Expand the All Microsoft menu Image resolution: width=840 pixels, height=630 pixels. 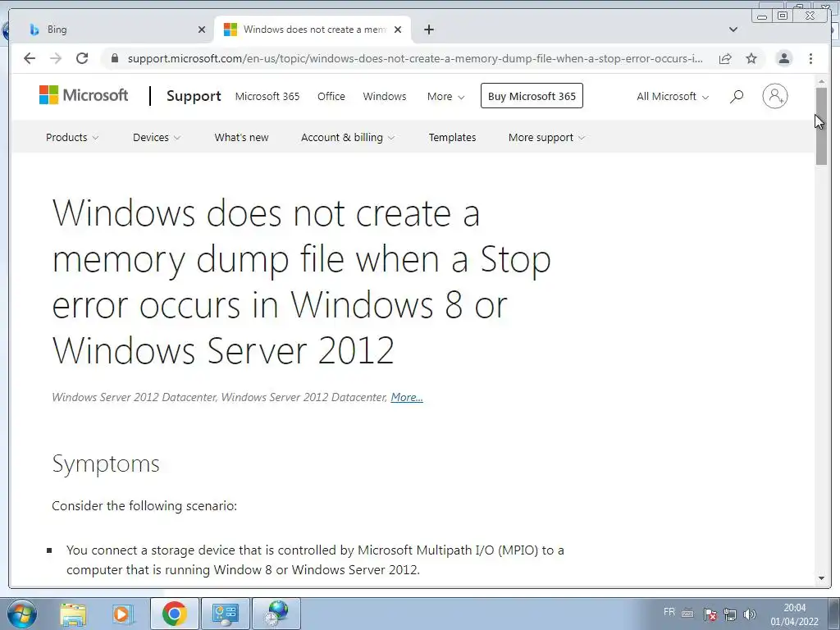pos(673,97)
